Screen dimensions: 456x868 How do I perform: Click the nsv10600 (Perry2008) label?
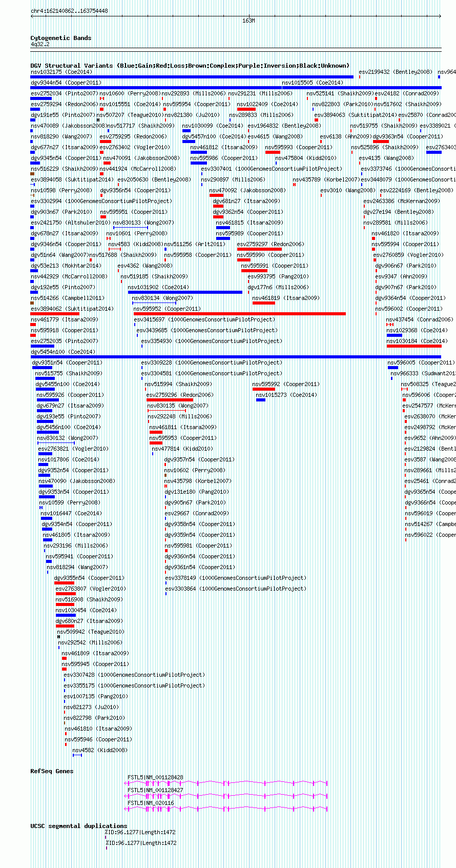130,93
